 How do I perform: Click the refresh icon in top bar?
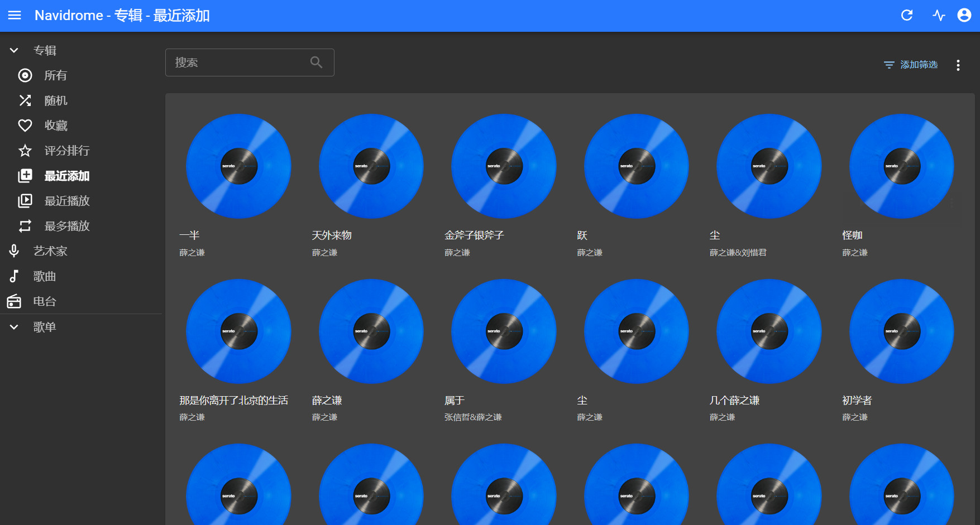coord(907,16)
